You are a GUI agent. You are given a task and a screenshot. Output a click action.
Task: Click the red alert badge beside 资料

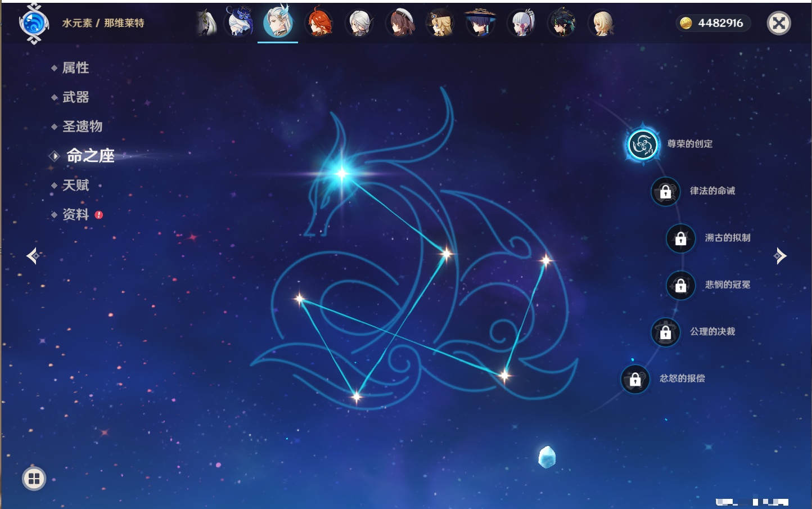point(99,215)
